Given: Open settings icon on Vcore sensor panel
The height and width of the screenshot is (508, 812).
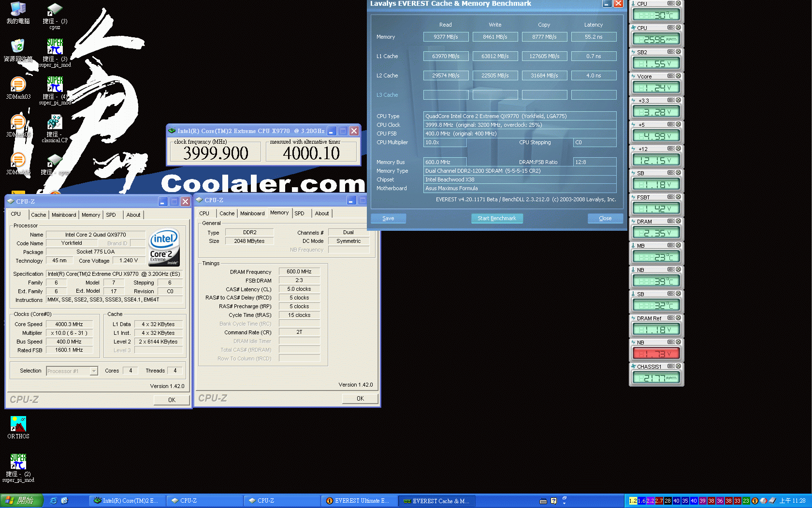Looking at the screenshot, I should 671,76.
